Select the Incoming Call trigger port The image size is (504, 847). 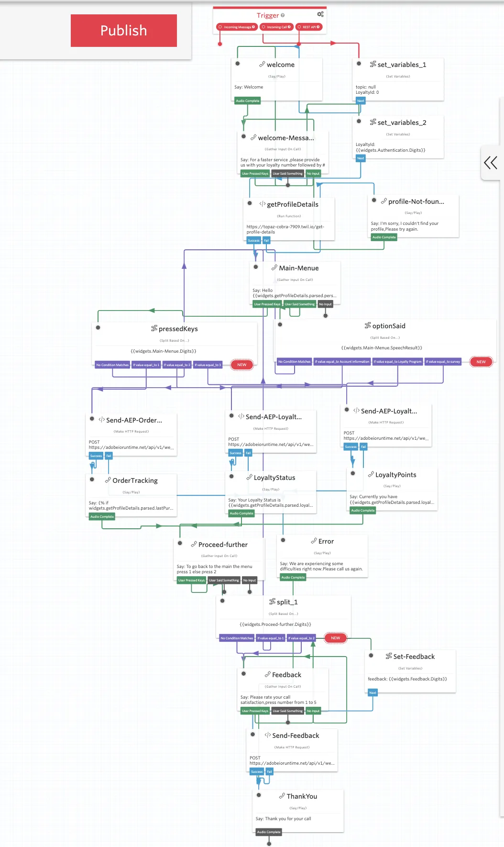[276, 27]
